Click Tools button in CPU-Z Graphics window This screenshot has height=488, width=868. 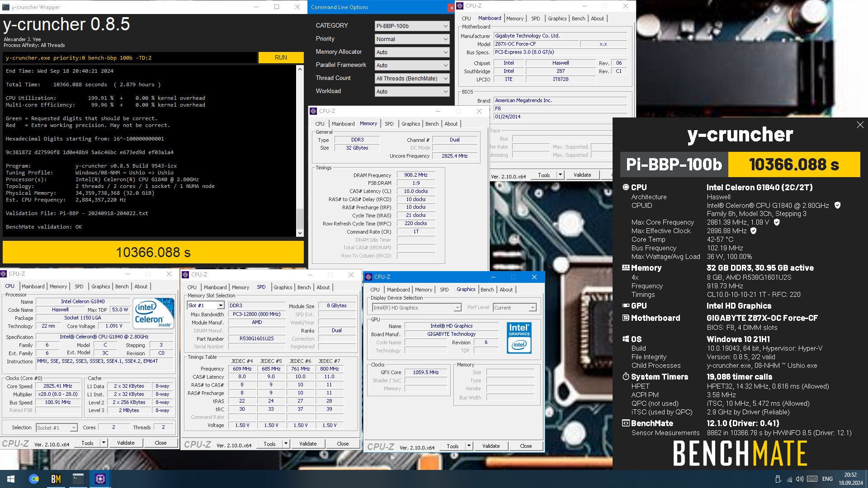453,446
